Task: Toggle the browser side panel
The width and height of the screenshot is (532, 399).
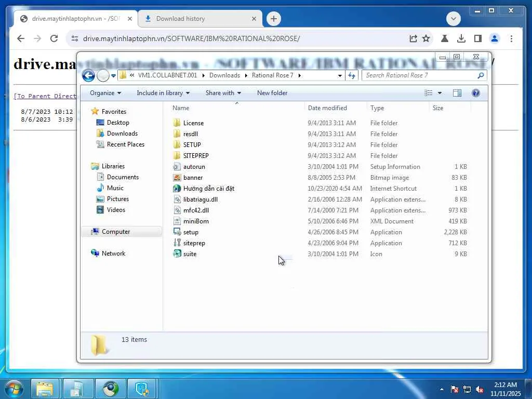Action: click(x=478, y=38)
